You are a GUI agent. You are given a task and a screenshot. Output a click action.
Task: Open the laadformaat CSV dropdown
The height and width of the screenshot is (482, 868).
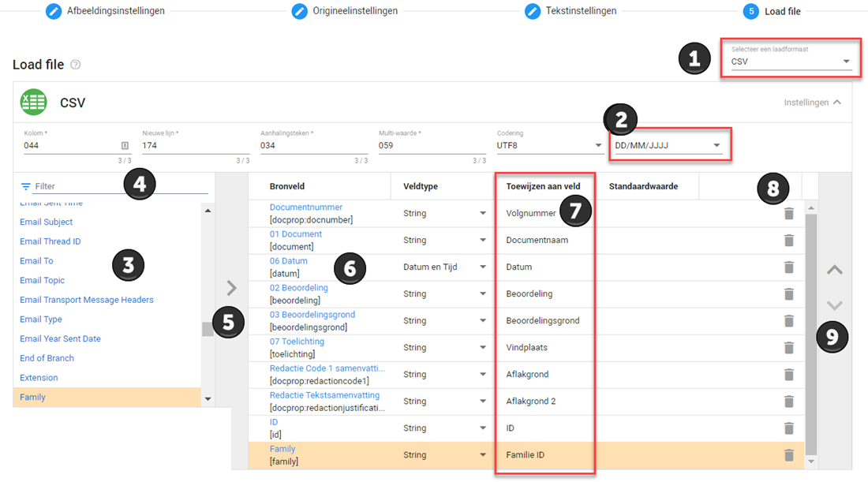pos(791,62)
